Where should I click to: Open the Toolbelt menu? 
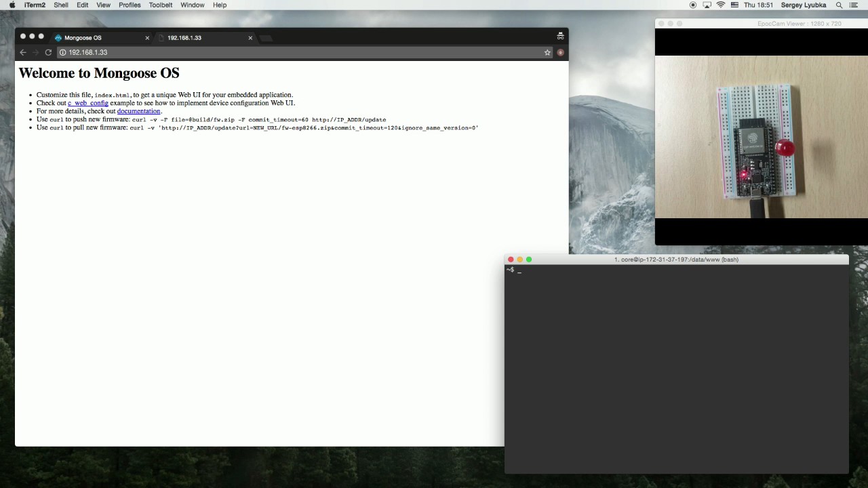pyautogui.click(x=161, y=5)
